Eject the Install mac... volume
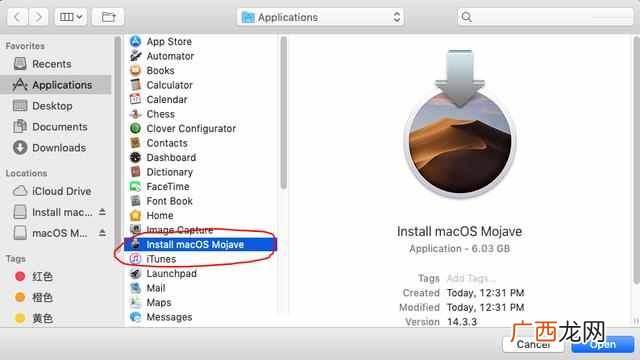640x360 pixels. click(x=102, y=212)
